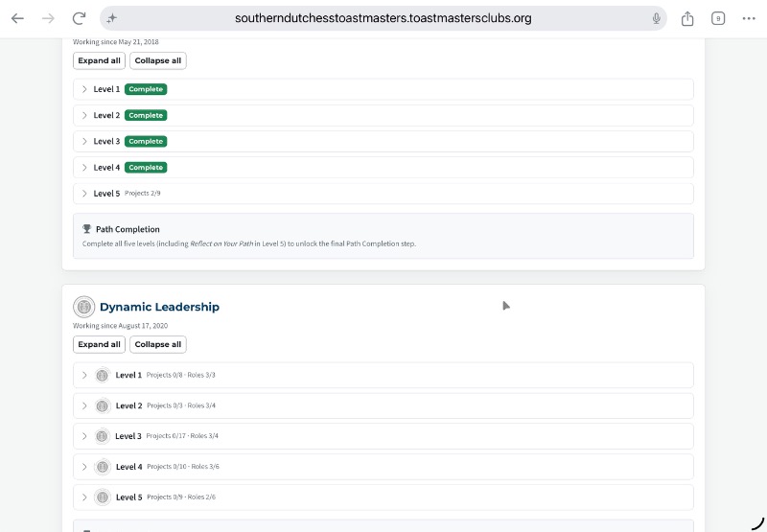Open the Dynamic Leadership heading link
767x532 pixels.
159,307
